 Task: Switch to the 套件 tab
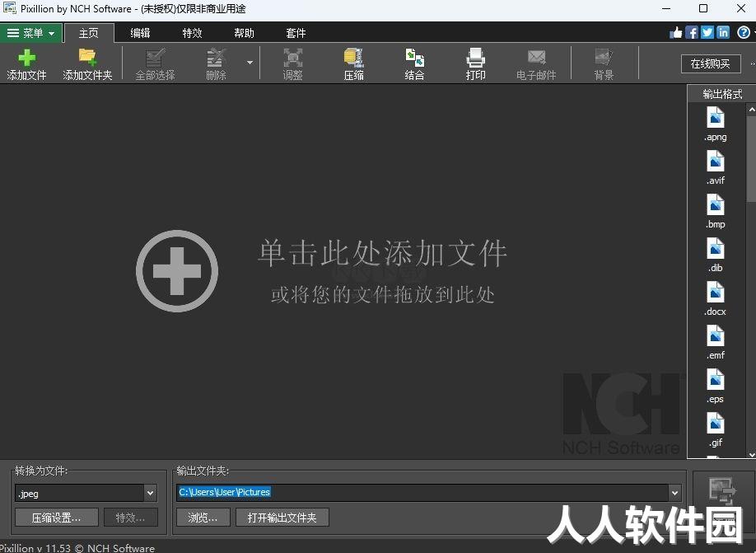[x=296, y=33]
